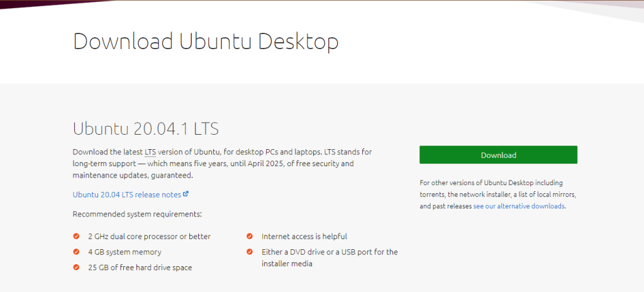This screenshot has width=644, height=292.
Task: Click the checkmark icon beside 4 GB memory
Action: pyautogui.click(x=76, y=252)
